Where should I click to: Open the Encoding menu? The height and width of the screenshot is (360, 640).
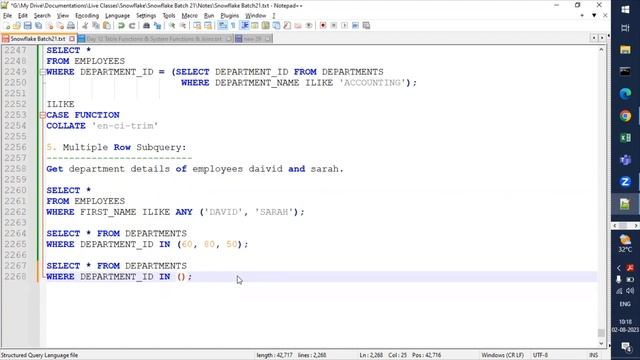click(87, 16)
